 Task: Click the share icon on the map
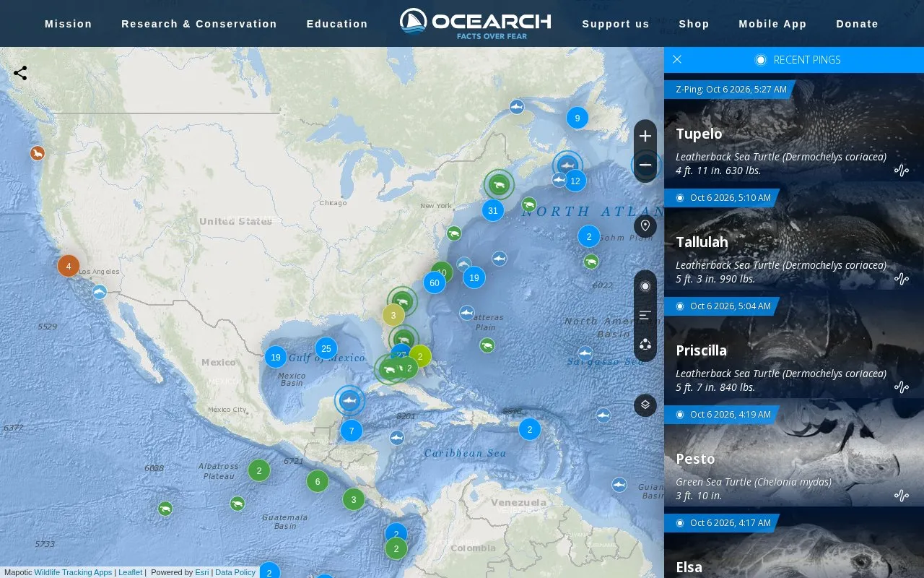20,73
